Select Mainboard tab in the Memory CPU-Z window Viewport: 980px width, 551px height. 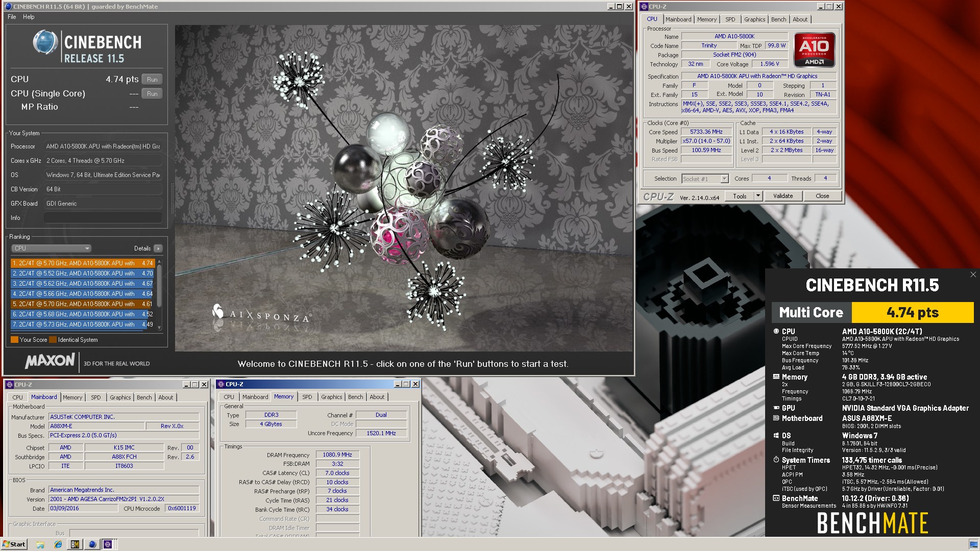click(255, 397)
